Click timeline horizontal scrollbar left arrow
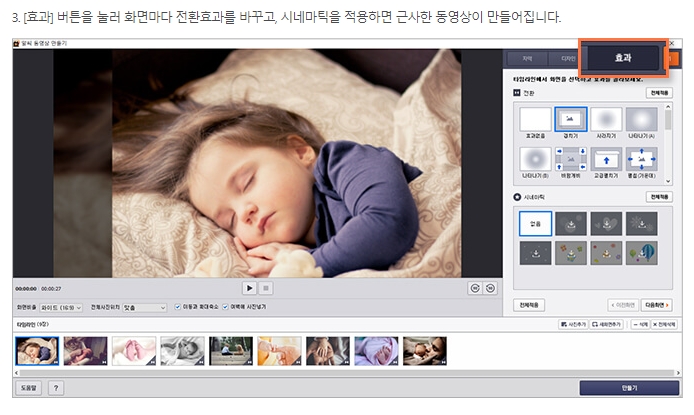The height and width of the screenshot is (415, 694). pos(17,373)
